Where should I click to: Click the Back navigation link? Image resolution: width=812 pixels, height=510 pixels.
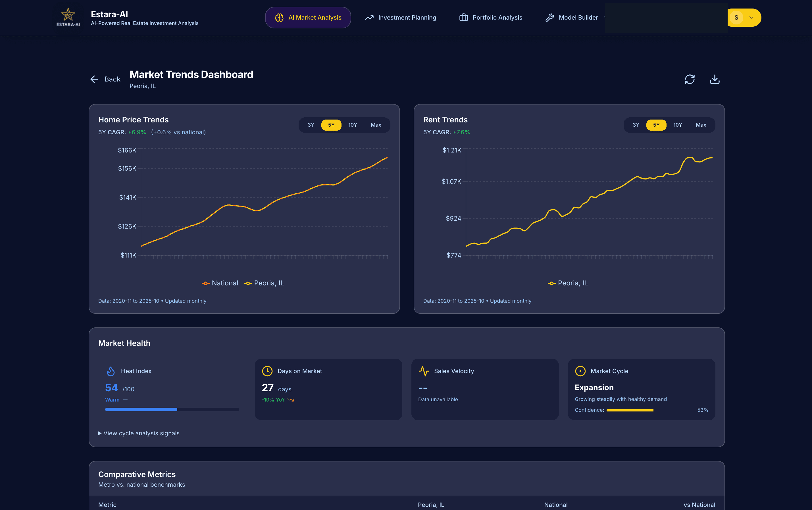point(105,79)
